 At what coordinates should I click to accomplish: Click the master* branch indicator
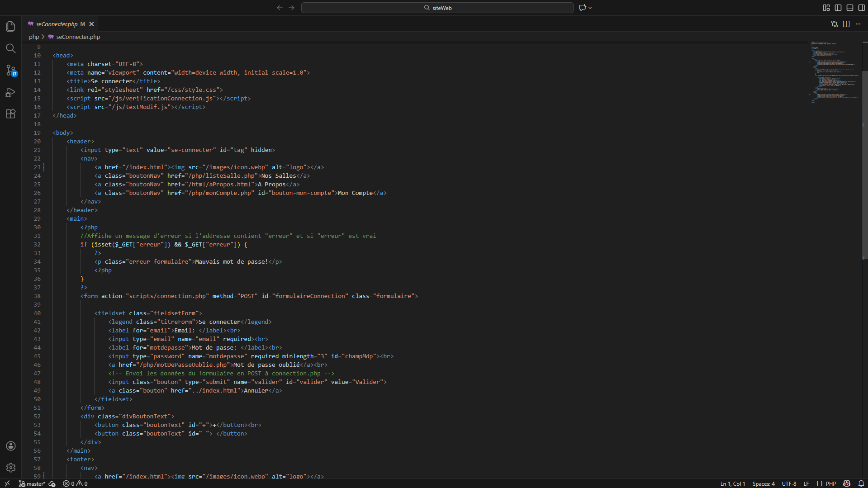(32, 483)
